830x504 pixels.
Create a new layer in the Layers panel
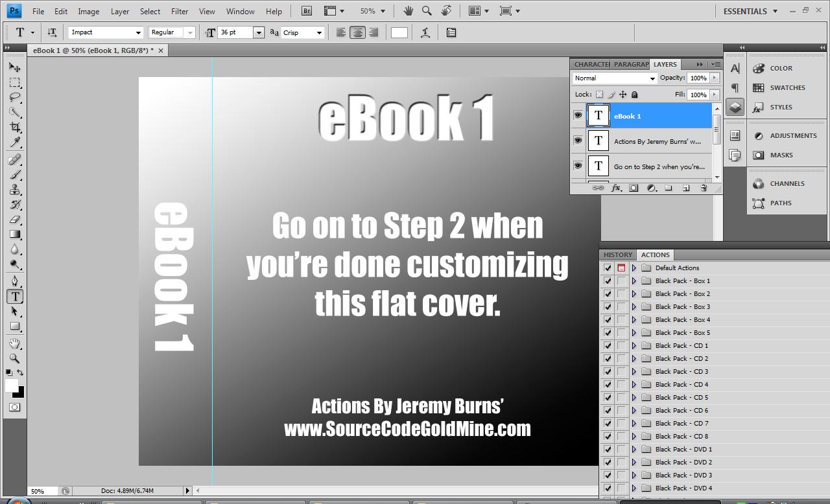685,188
